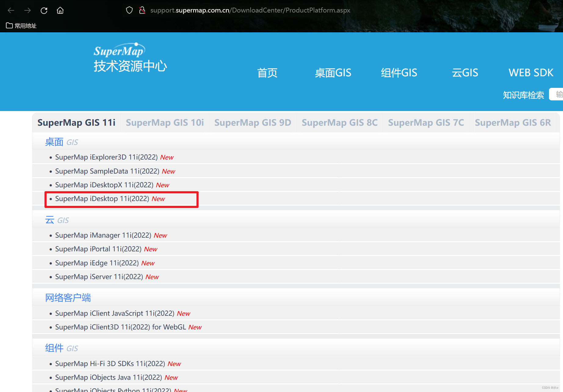Focus the URL address bar
The width and height of the screenshot is (563, 392).
250,10
